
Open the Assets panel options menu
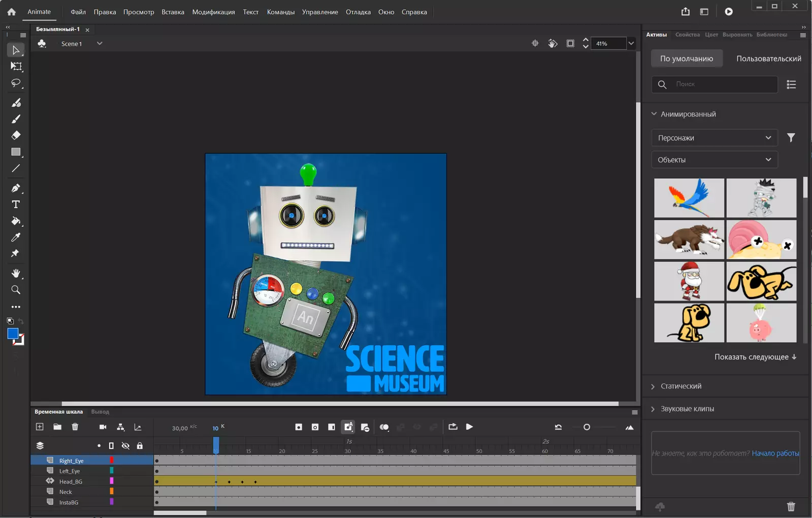(x=803, y=35)
